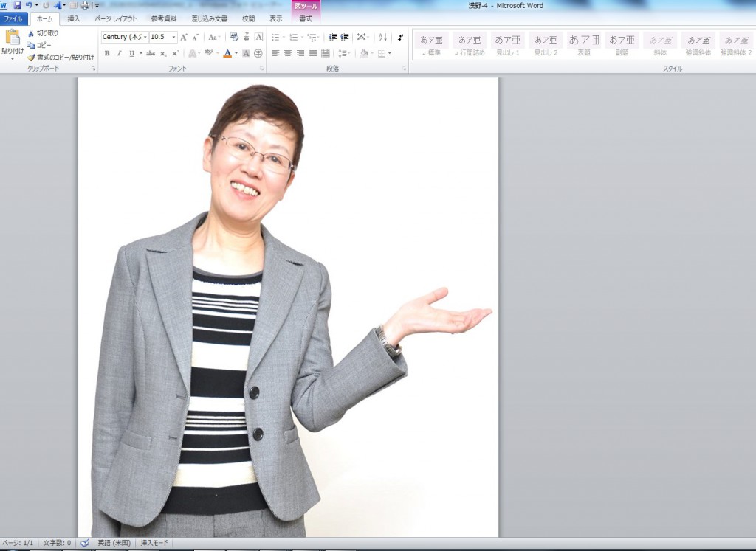Open the 挿入 (Insert) ribbon tab
756x551 pixels.
(74, 18)
